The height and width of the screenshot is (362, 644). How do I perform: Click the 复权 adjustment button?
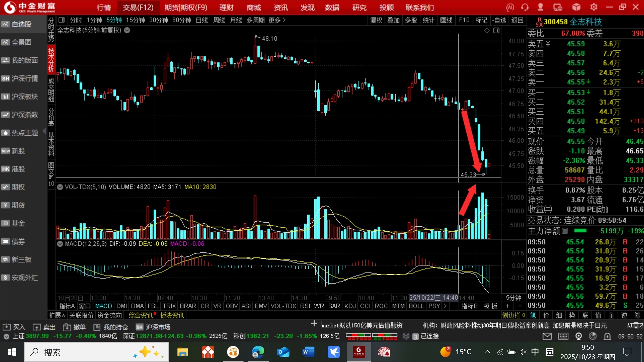[376, 20]
